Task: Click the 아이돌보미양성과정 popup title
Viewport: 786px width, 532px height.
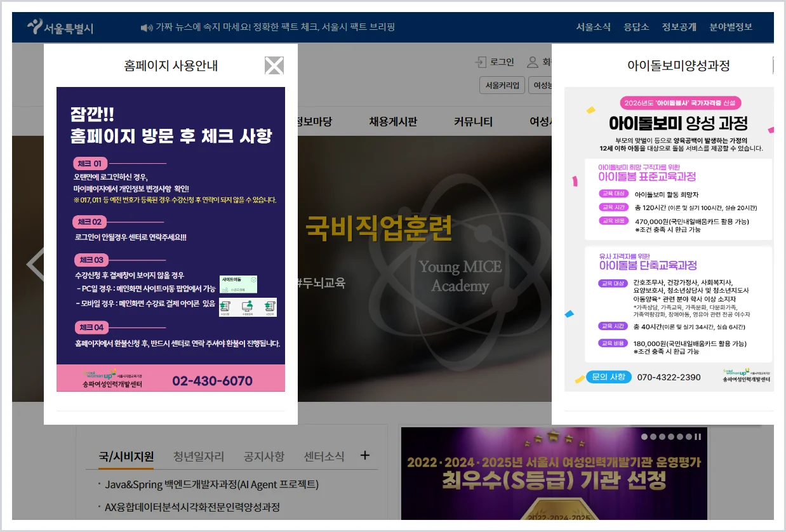Action: pyautogui.click(x=678, y=65)
